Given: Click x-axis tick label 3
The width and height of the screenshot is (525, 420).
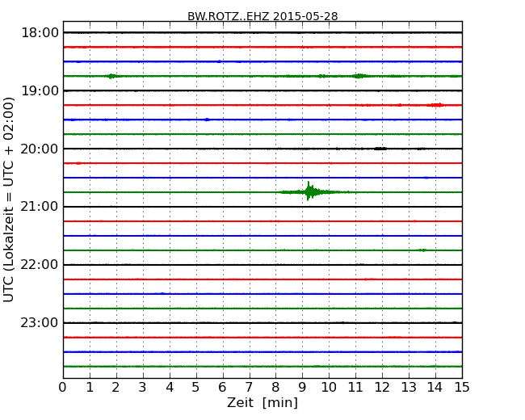Looking at the screenshot, I should point(143,387).
